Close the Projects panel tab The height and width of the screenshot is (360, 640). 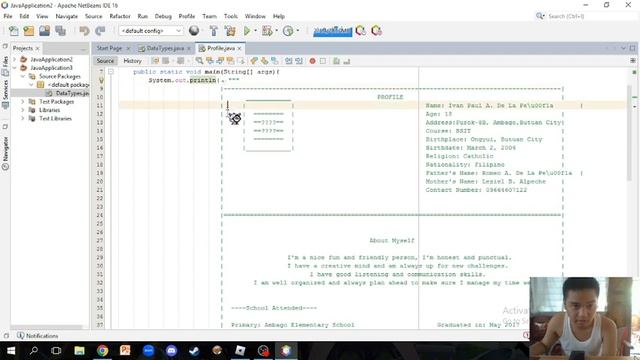(38, 49)
